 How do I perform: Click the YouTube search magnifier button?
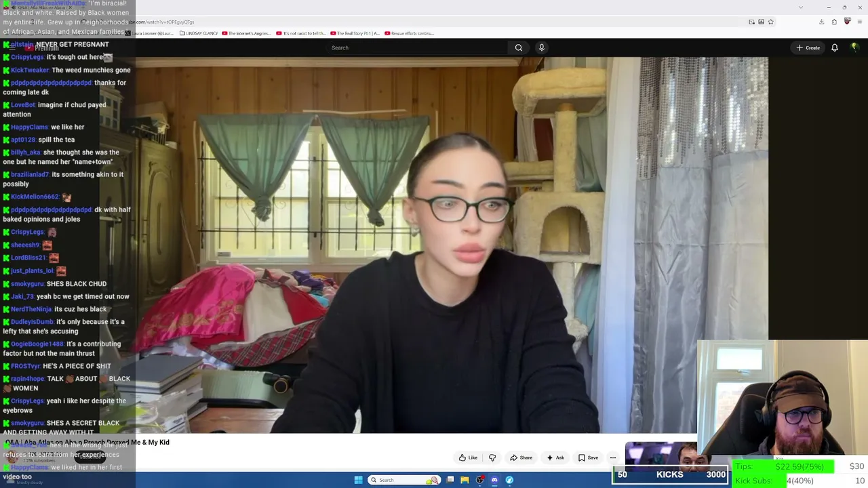click(x=519, y=47)
